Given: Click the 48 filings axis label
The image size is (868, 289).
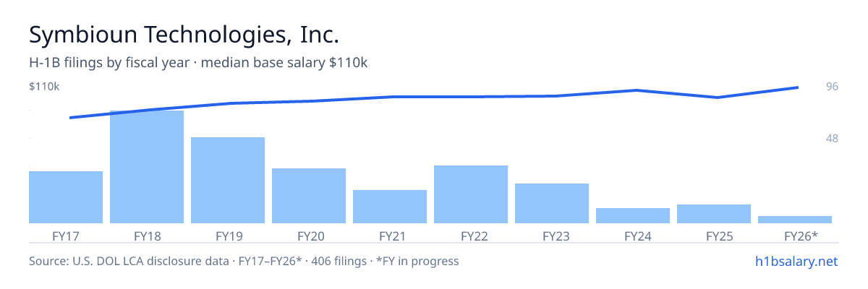Looking at the screenshot, I should point(832,138).
